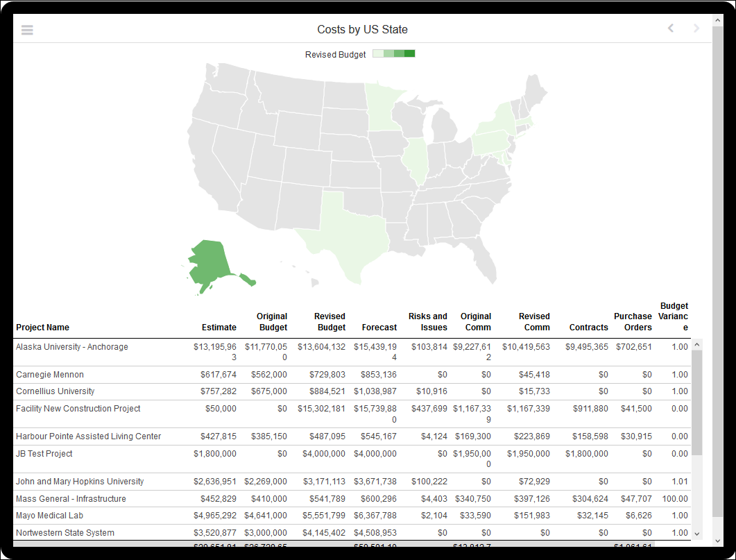Click the 100.00 budget variance cell
Viewport: 736px width, 560px height.
click(675, 498)
